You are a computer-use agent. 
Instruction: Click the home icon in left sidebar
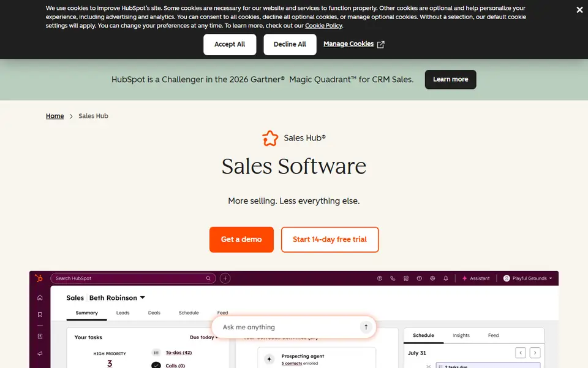tap(40, 298)
